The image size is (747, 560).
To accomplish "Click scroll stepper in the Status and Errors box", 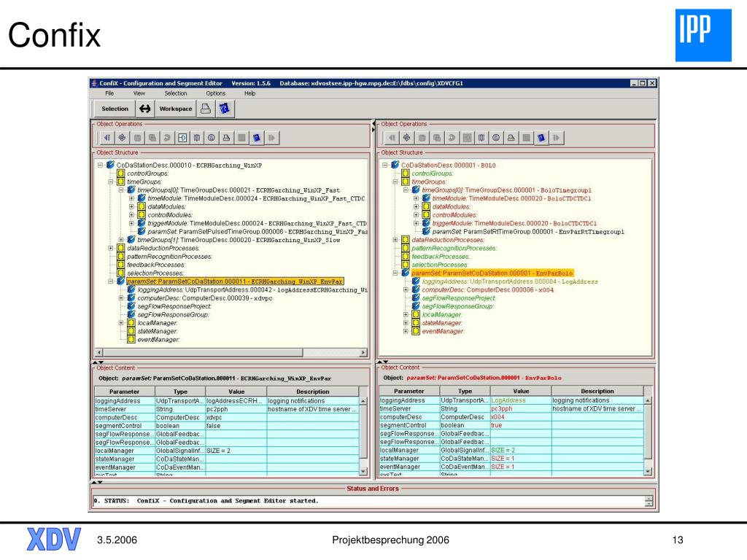I will (x=649, y=501).
